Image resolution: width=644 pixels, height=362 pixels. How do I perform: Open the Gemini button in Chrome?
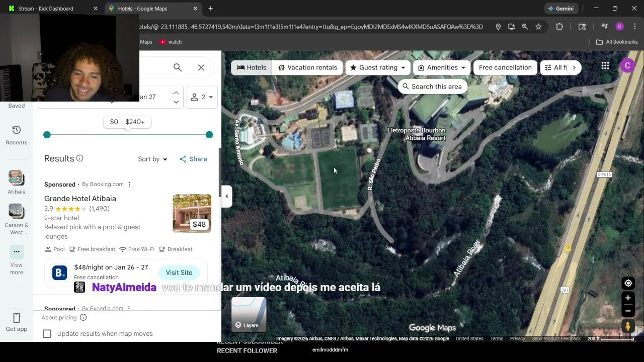pos(561,9)
